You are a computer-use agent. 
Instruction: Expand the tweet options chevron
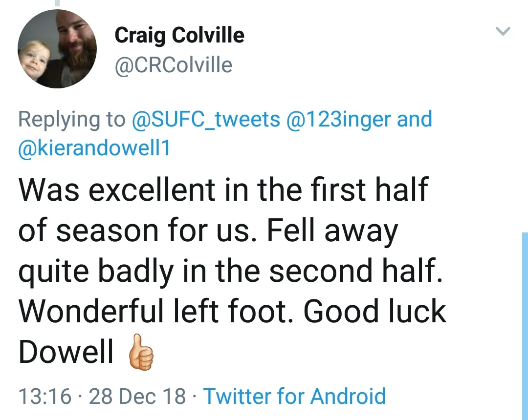tap(503, 32)
